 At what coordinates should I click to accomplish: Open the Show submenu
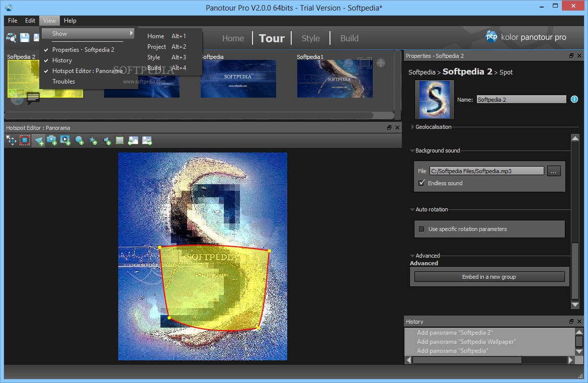point(89,33)
